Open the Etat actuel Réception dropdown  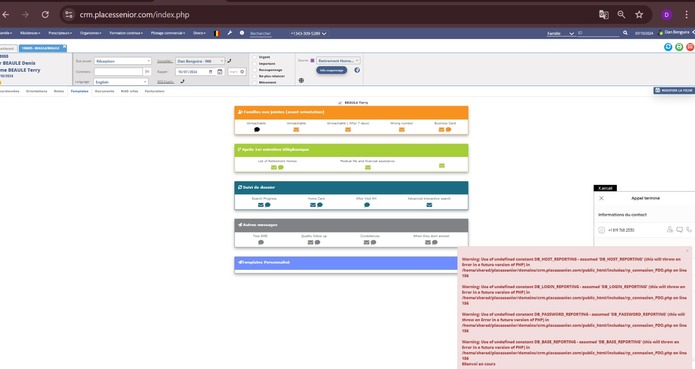coord(123,61)
